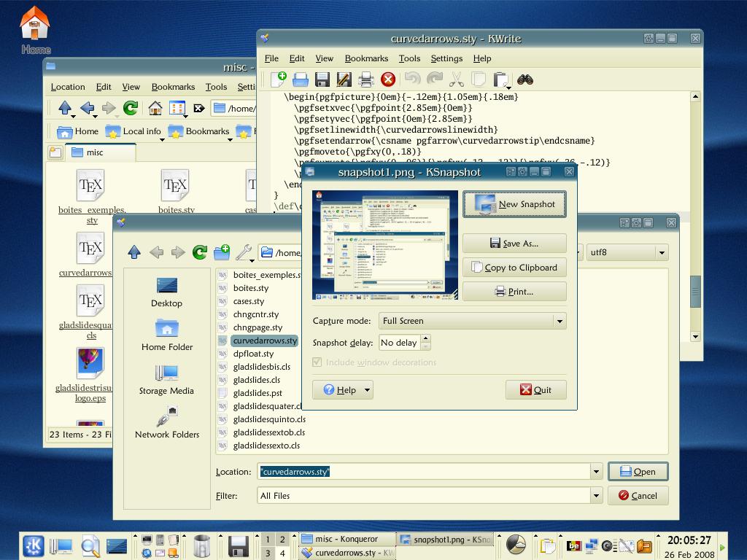Open the Location menu in Konqueror

click(68, 87)
